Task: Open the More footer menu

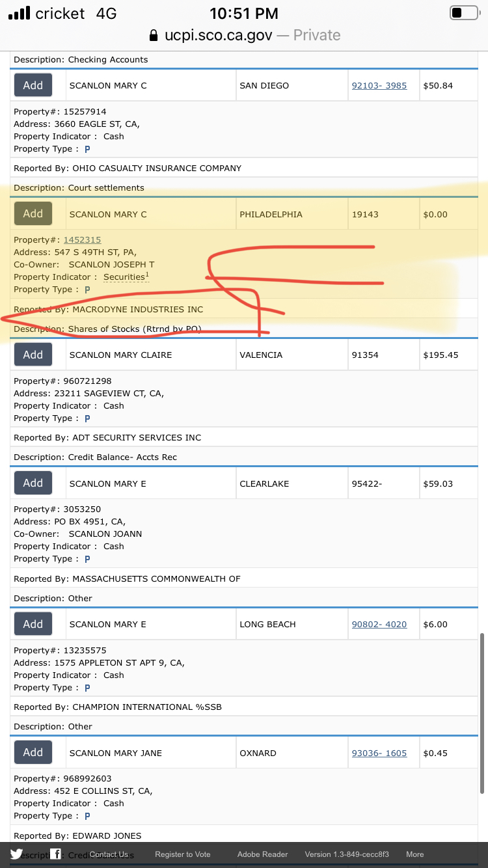Action: point(415,854)
